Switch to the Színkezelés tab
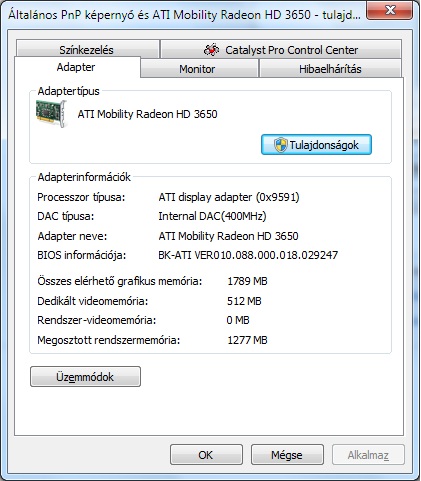Viewport: 421px width, 481px height. click(x=87, y=49)
